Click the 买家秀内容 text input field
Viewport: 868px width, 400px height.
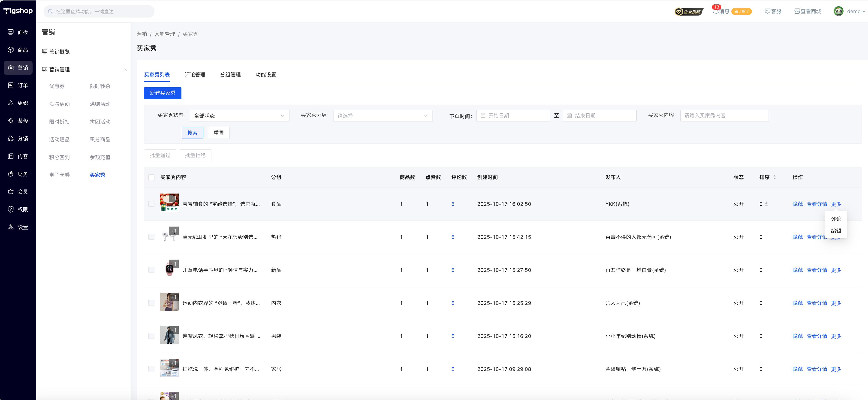click(x=724, y=115)
